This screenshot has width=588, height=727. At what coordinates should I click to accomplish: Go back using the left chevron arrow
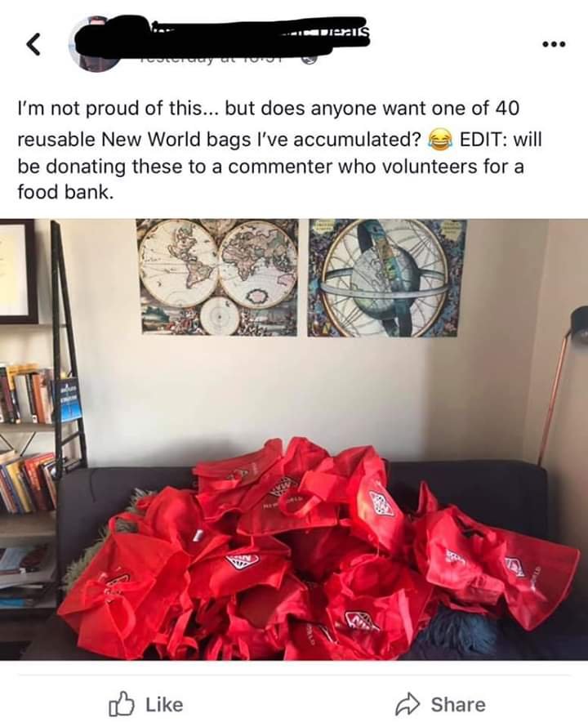point(32,45)
